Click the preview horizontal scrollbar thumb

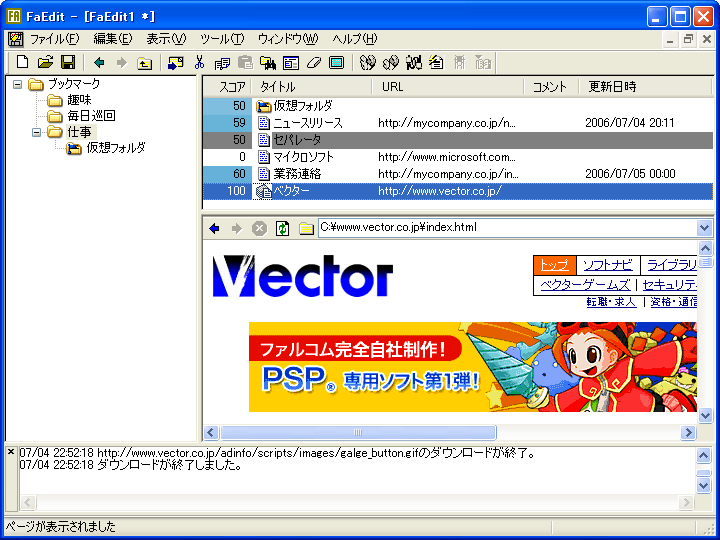coord(358,433)
